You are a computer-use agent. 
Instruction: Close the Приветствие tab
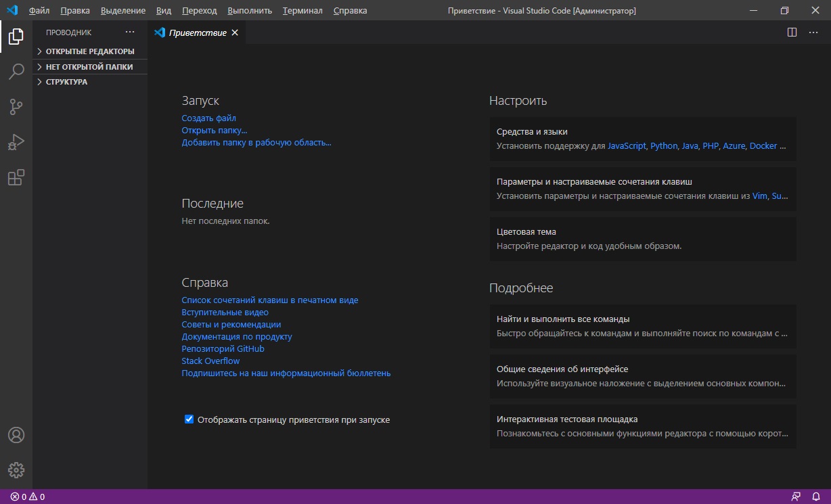click(235, 32)
